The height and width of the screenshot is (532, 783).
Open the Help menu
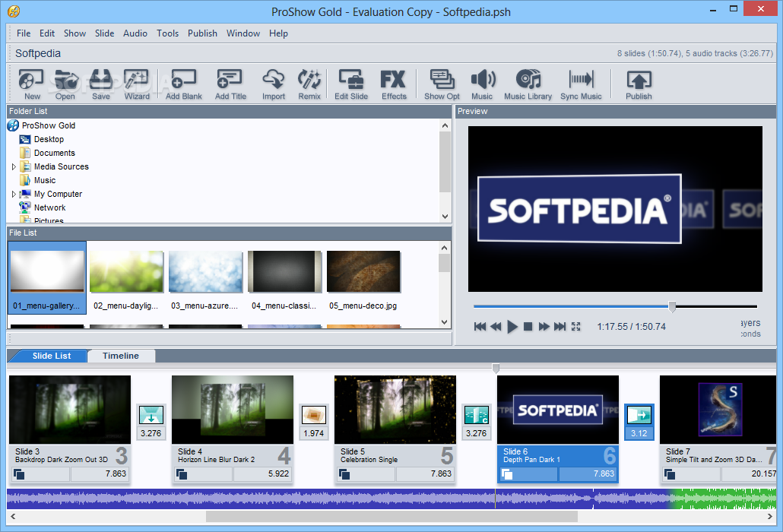pos(278,33)
